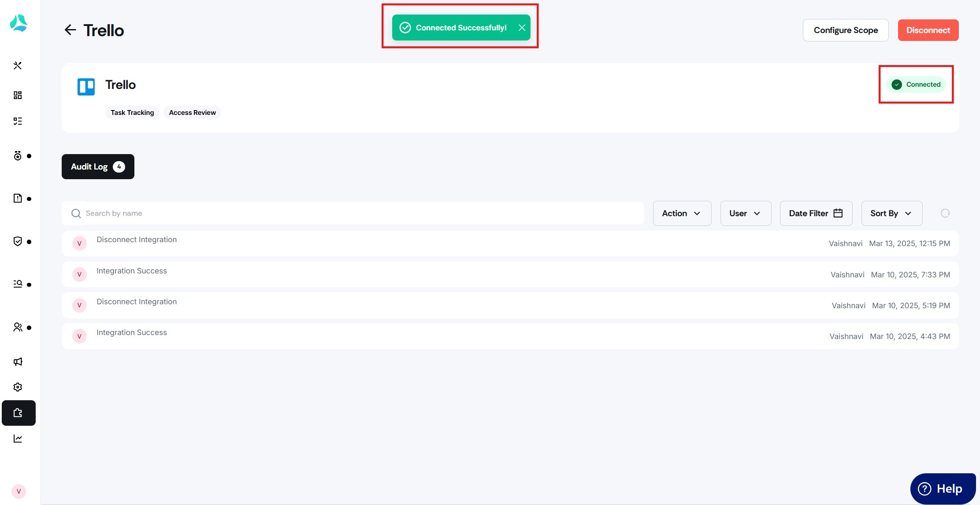
Task: Click the Connected Successfully message text
Action: [x=461, y=28]
